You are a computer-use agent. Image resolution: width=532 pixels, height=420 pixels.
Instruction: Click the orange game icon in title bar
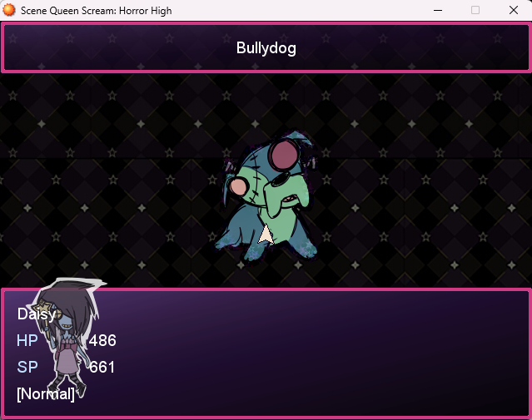(x=9, y=10)
